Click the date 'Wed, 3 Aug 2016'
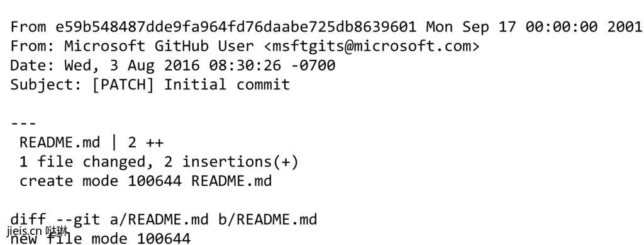The image size is (644, 245). point(132,66)
